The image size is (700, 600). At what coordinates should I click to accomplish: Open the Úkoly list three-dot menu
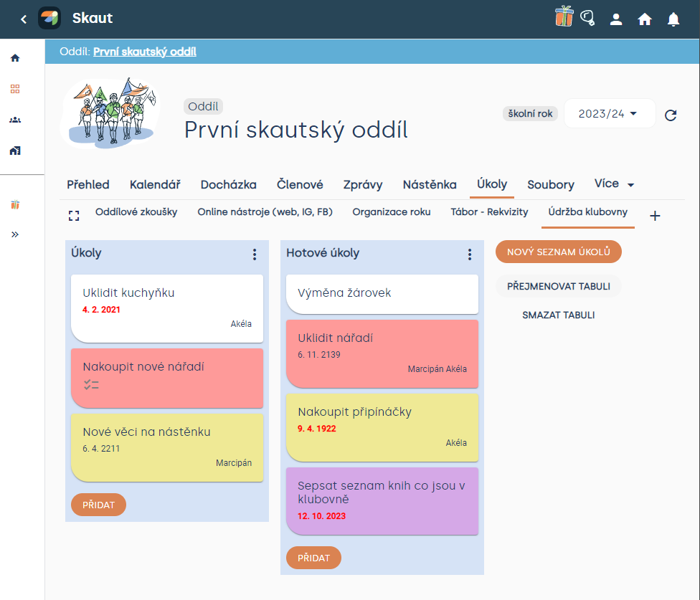(x=255, y=254)
